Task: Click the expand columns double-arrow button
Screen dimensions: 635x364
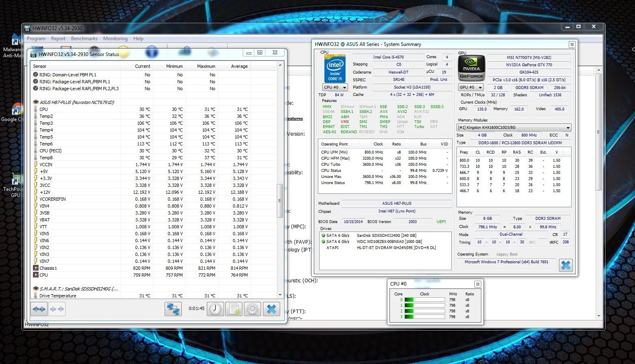Action: [x=39, y=309]
